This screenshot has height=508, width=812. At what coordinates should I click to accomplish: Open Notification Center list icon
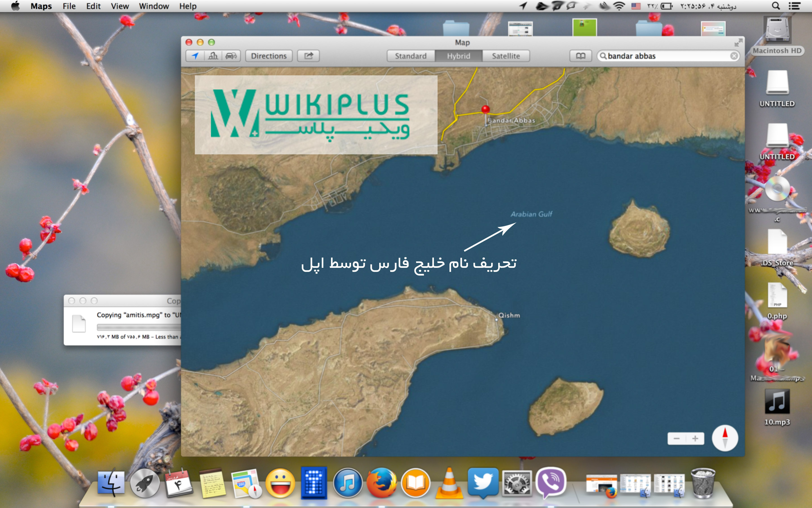point(794,6)
